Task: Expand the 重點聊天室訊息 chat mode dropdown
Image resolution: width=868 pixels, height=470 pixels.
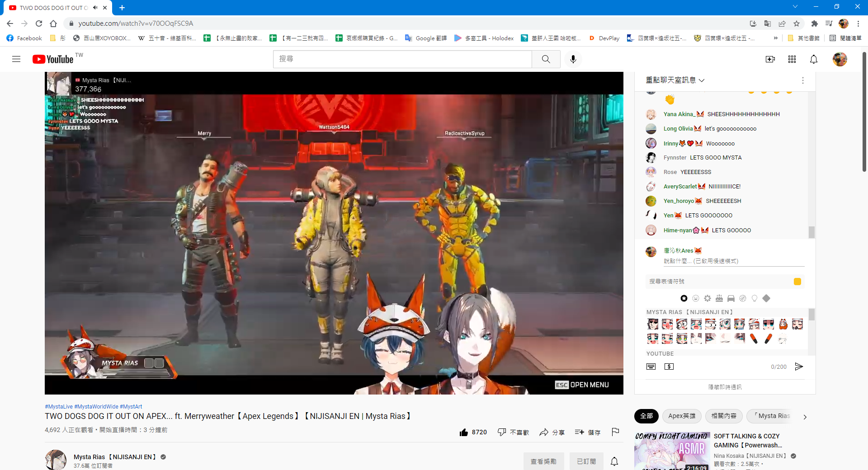Action: point(675,80)
